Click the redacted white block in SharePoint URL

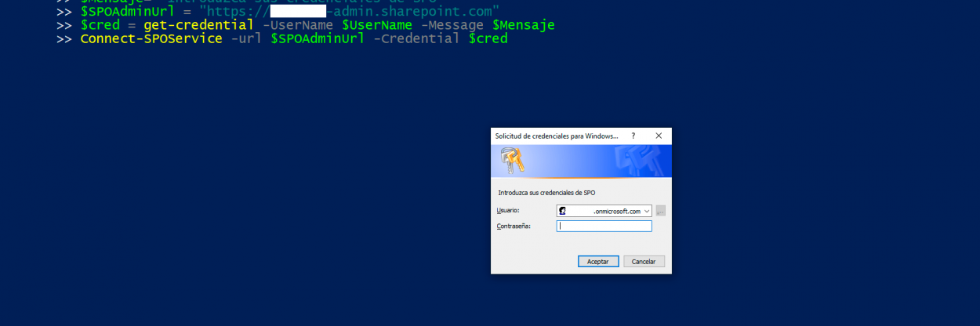click(x=298, y=12)
